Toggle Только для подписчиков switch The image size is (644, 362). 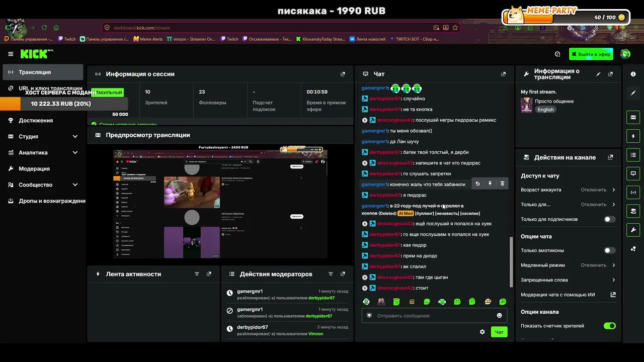[x=609, y=219]
